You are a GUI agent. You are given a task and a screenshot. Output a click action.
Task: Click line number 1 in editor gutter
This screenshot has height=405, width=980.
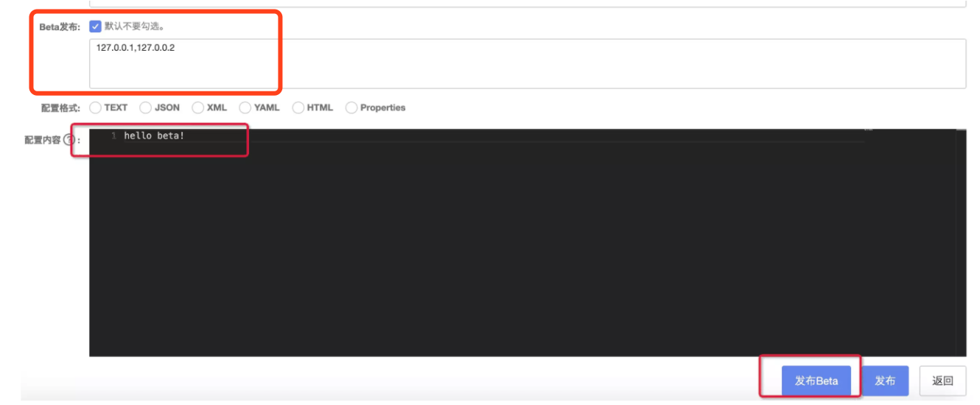click(x=113, y=136)
